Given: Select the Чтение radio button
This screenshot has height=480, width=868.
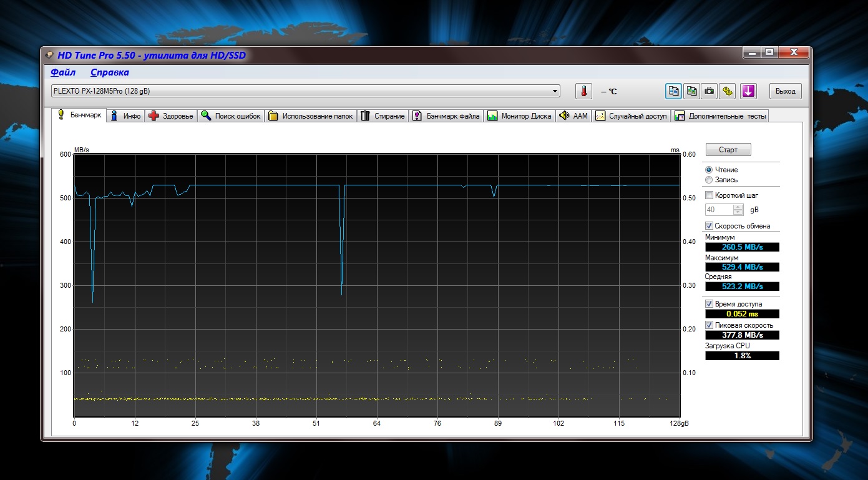Looking at the screenshot, I should coord(709,170).
